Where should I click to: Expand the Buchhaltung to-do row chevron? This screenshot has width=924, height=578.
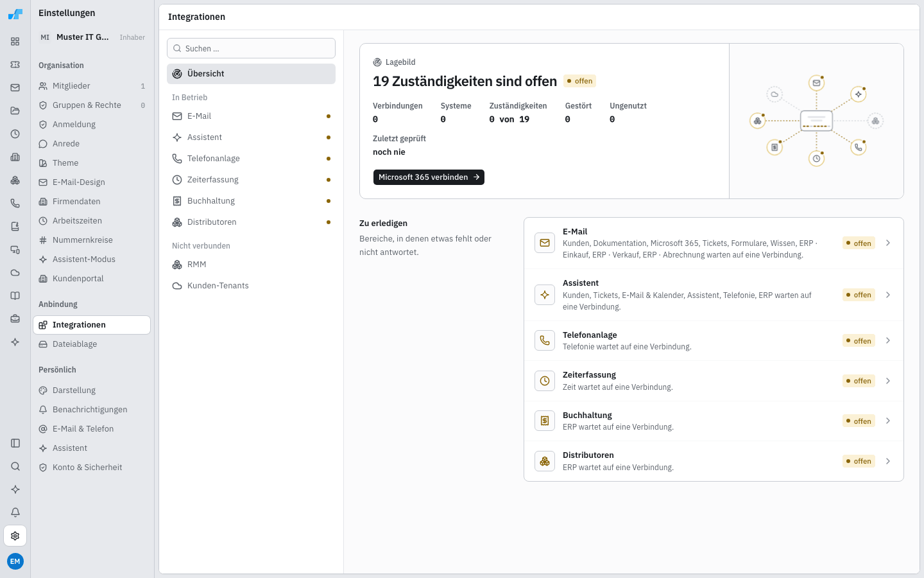click(888, 421)
